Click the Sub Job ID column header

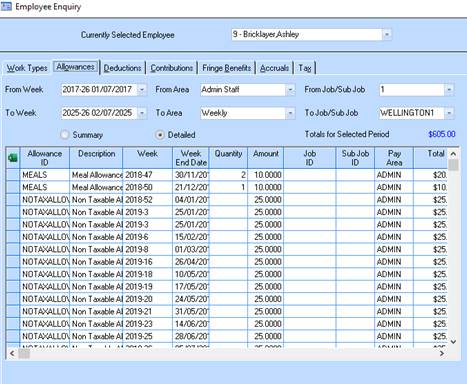(x=355, y=158)
